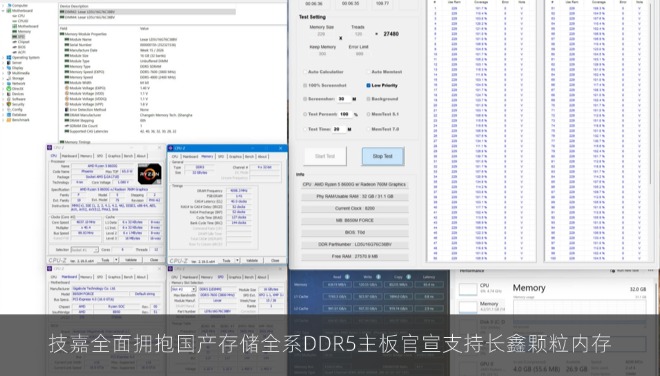The image size is (660, 376).
Task: Select the Server icon in the tree
Action: click(x=9, y=63)
